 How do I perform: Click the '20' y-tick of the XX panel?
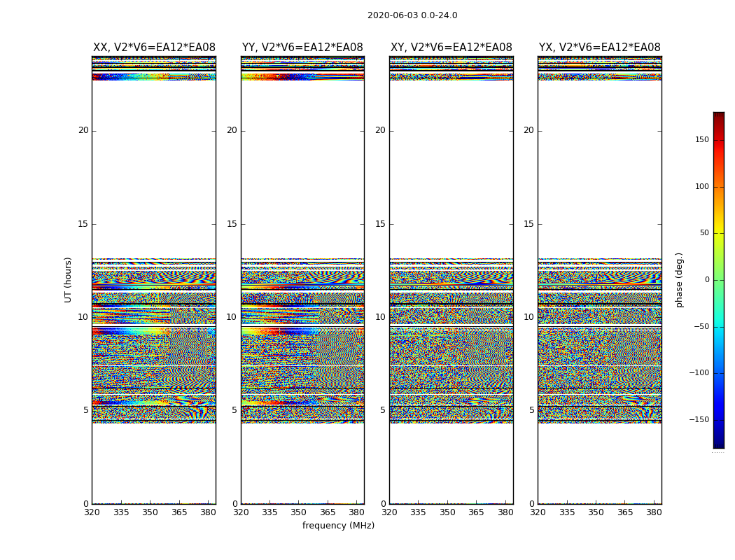(83, 130)
